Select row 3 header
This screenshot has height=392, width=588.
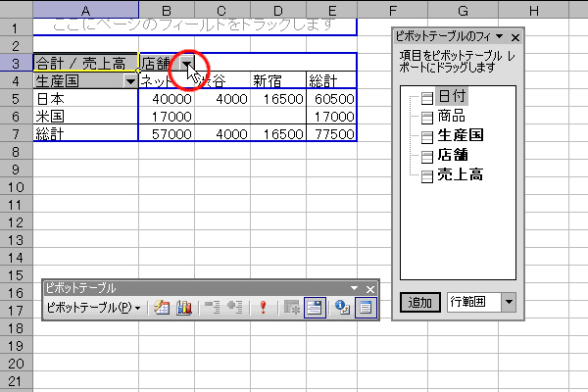tap(16, 63)
